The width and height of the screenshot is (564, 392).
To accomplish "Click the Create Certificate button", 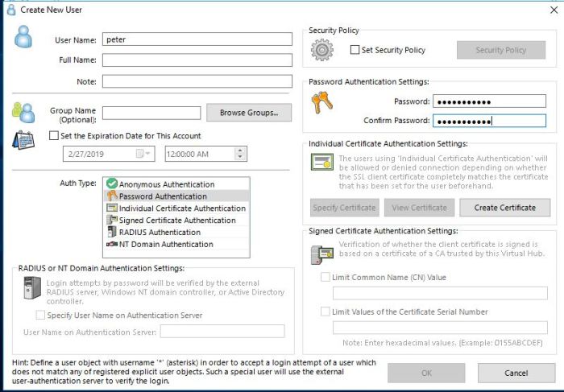I will pyautogui.click(x=504, y=208).
